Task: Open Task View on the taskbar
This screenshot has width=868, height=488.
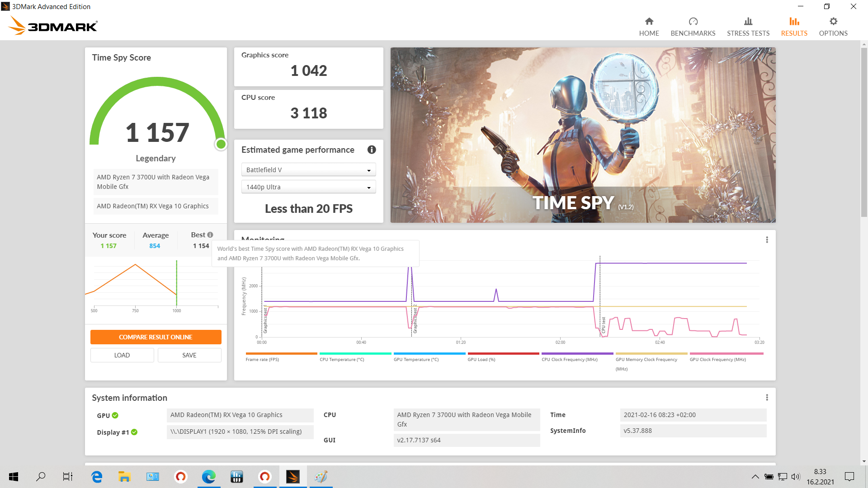Action: [x=68, y=476]
